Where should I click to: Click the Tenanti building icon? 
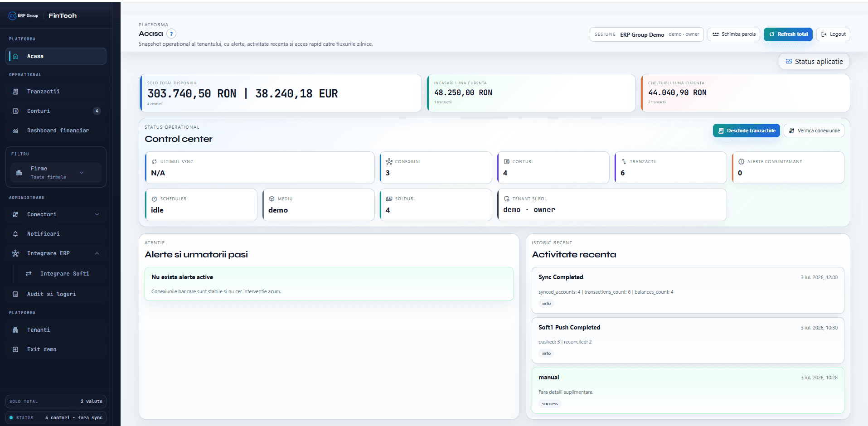(15, 330)
